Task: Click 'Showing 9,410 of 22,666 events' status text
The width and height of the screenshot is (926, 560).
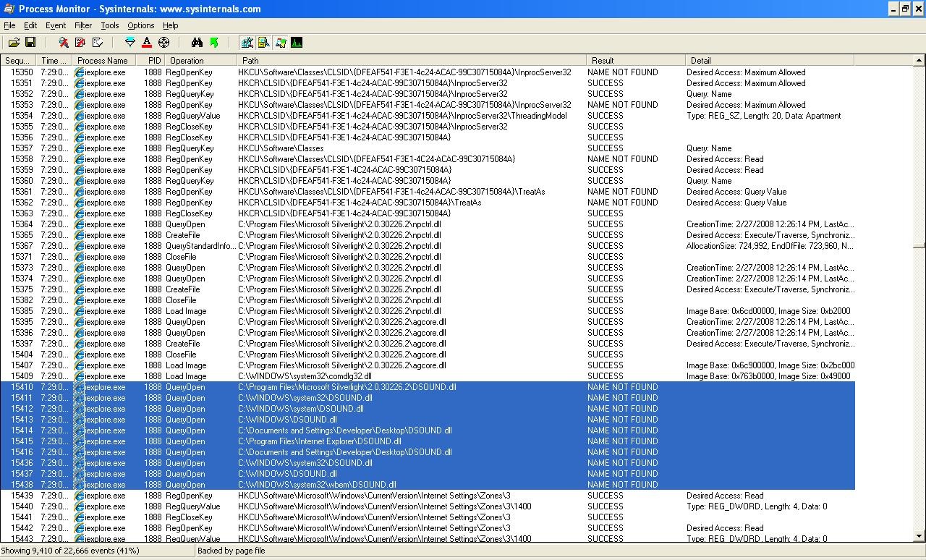Action: click(71, 551)
